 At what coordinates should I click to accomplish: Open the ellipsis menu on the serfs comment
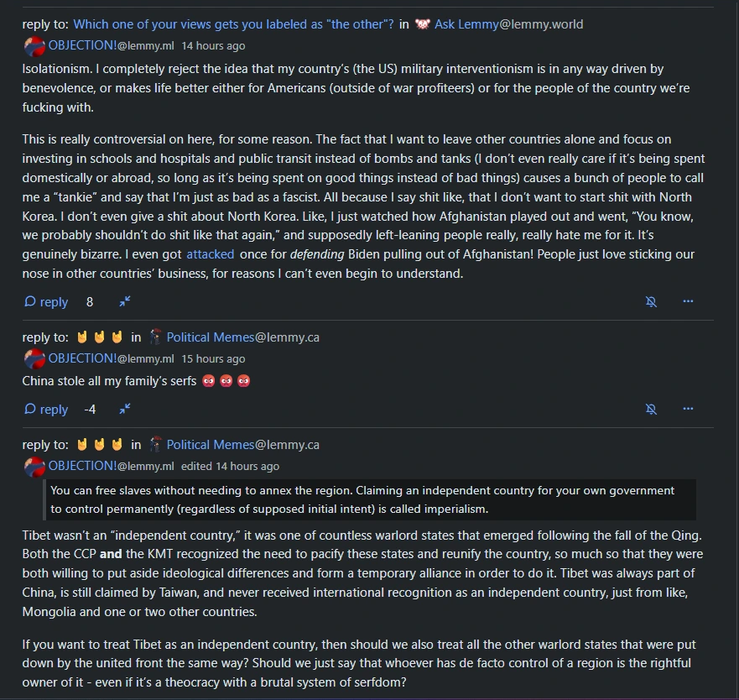point(688,409)
